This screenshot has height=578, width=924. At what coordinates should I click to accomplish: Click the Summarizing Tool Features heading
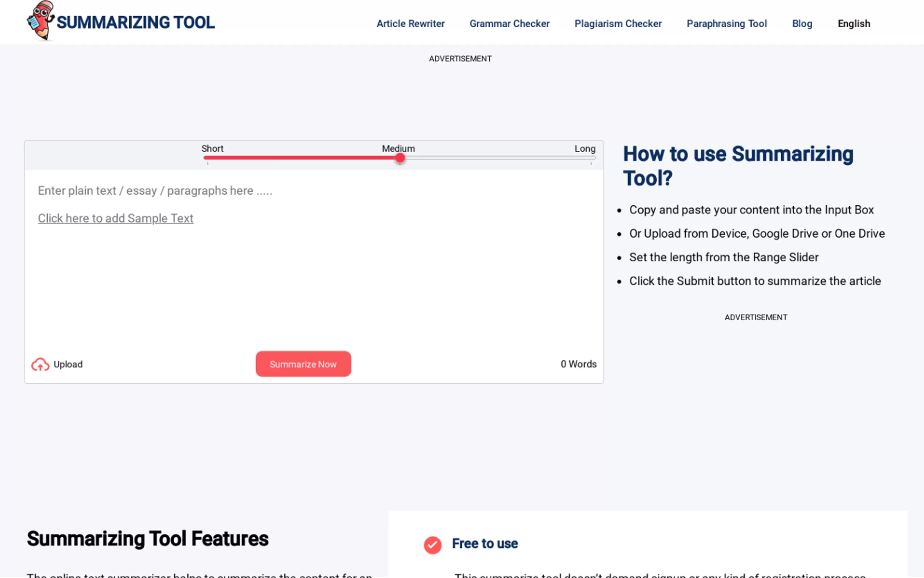click(147, 539)
